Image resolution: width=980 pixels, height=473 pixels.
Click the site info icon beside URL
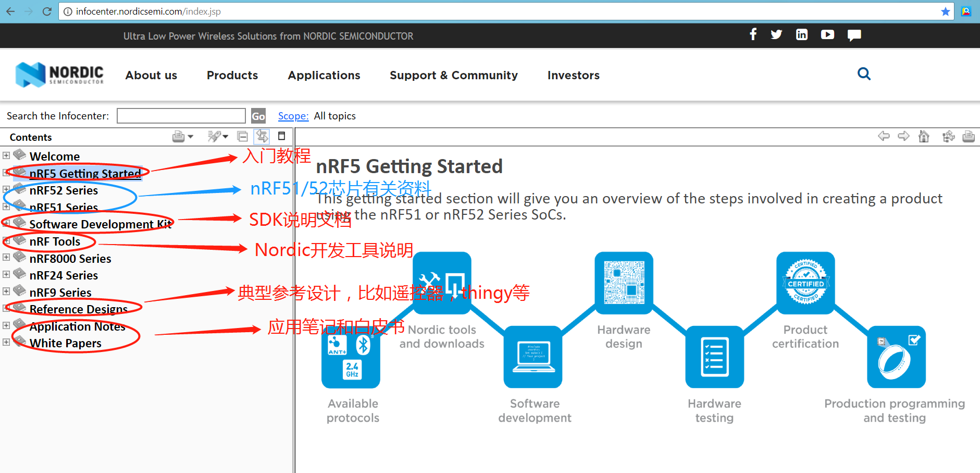(67, 11)
